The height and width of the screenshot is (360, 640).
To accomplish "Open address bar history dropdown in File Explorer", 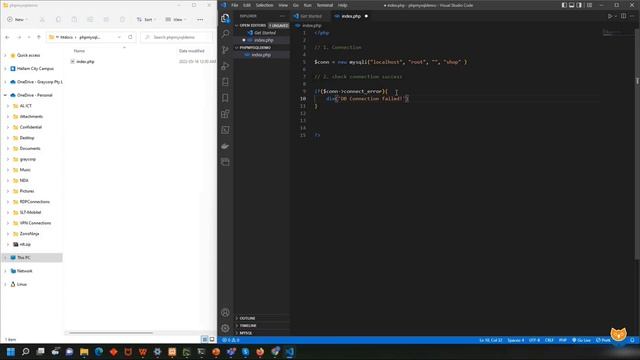I will (119, 37).
